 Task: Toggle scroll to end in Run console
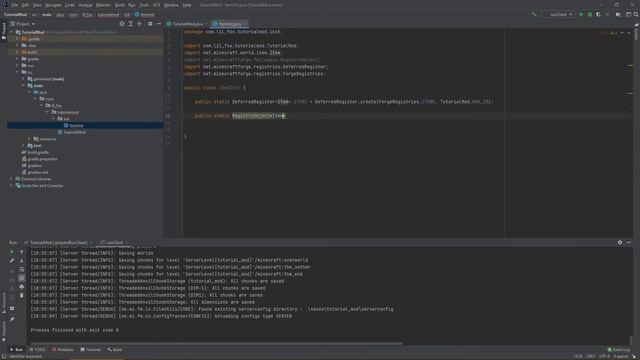22,278
